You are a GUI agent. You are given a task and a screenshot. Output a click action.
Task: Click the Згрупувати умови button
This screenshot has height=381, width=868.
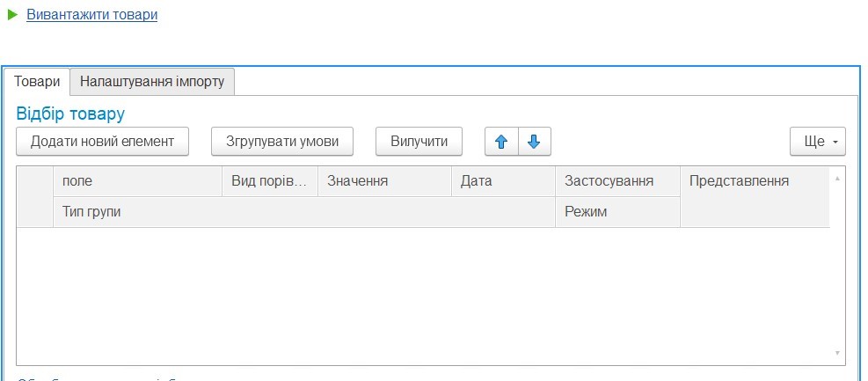tap(282, 141)
